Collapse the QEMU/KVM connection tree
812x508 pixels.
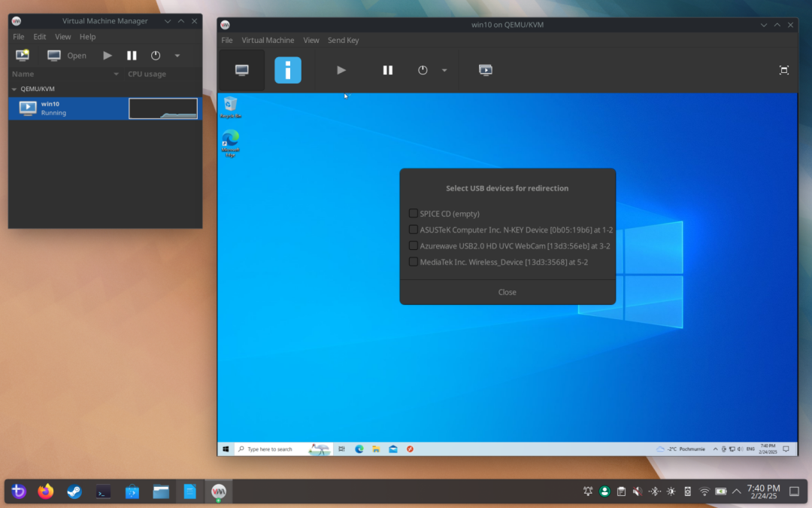tap(14, 89)
